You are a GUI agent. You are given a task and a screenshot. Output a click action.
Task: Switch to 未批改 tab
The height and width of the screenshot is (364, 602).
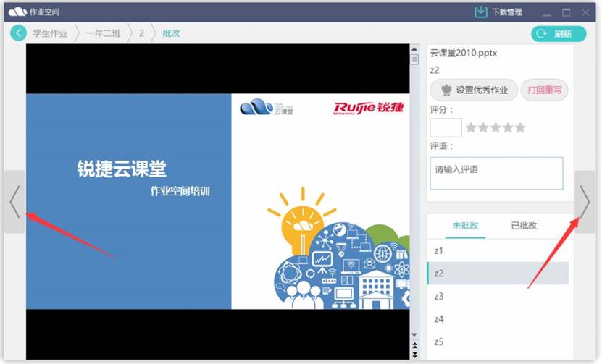point(465,226)
